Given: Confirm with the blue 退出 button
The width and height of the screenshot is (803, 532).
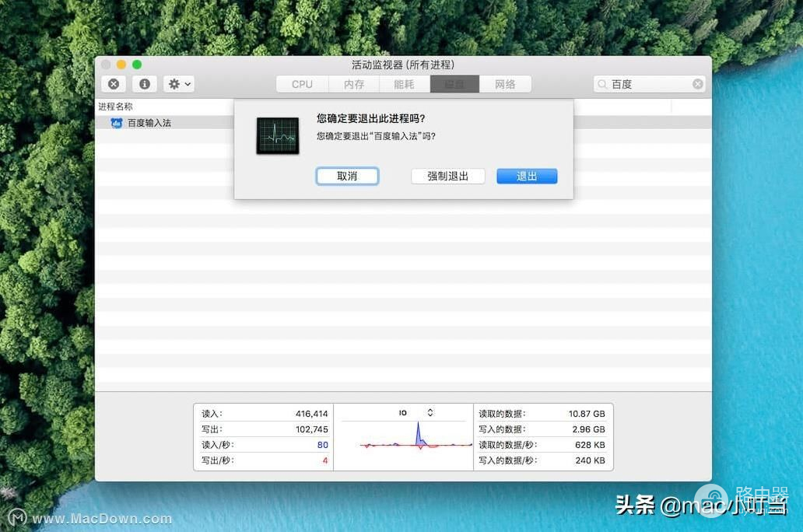Looking at the screenshot, I should (x=527, y=177).
